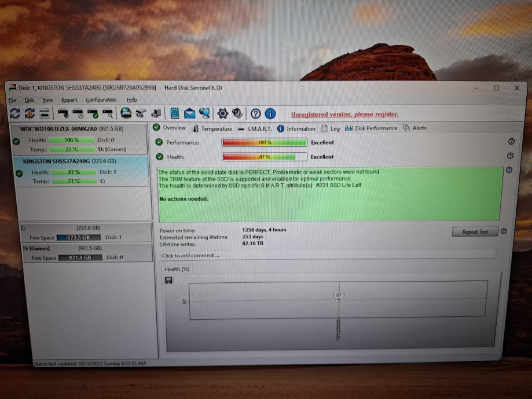The image size is (532, 399).
Task: Switch to the Log tab
Action: [331, 128]
